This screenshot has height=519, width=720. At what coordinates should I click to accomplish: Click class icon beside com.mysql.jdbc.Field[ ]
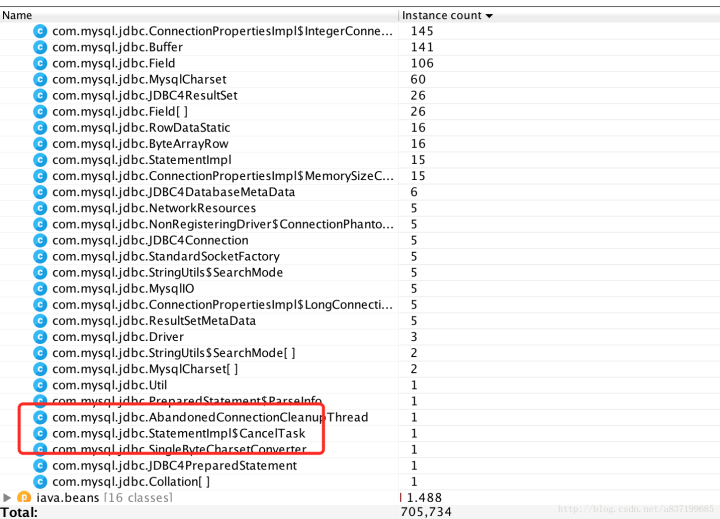[40, 112]
